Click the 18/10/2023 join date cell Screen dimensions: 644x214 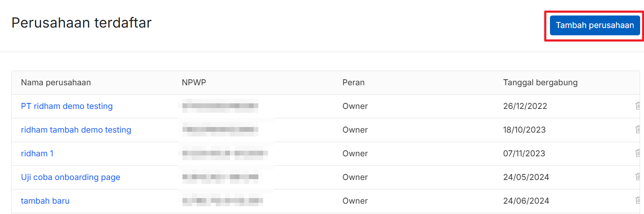(x=525, y=130)
